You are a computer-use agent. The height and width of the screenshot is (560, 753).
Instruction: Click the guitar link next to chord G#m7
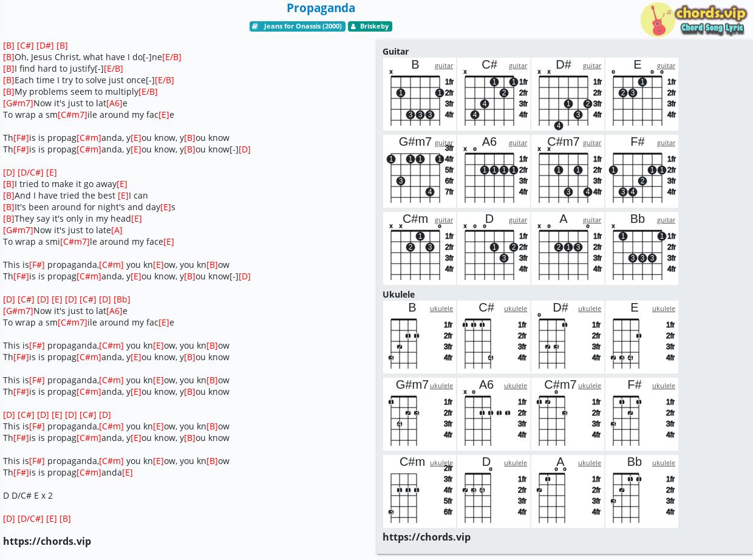tap(444, 143)
